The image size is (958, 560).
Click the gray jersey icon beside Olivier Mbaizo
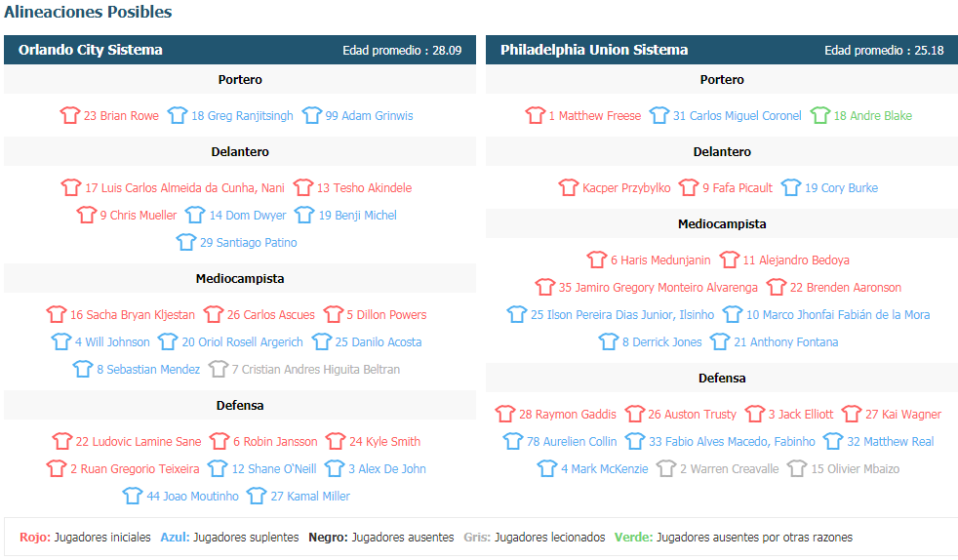click(797, 468)
